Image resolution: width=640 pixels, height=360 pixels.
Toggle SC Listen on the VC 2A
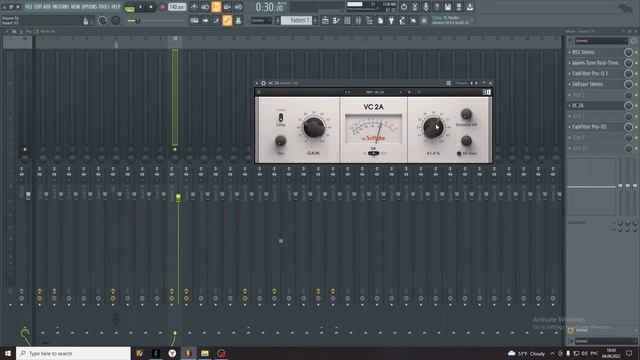(459, 153)
